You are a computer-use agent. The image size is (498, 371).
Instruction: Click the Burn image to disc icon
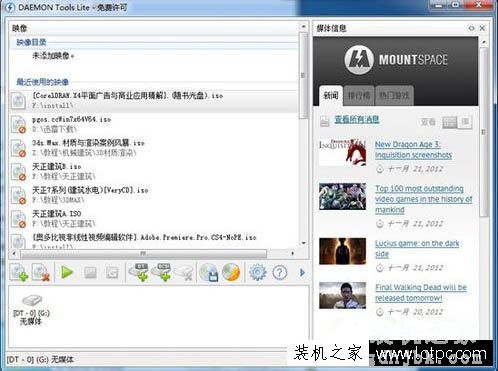pyautogui.click(x=231, y=272)
